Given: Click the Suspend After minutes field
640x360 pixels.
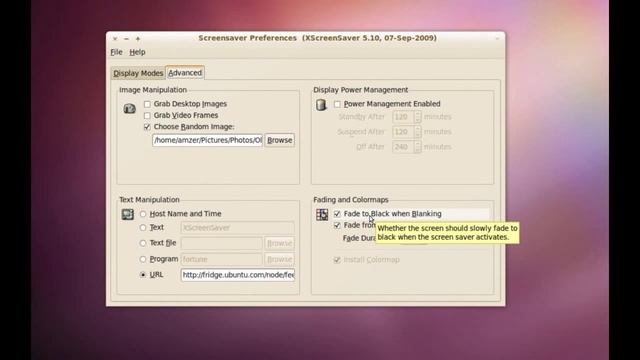Looking at the screenshot, I should 403,132.
